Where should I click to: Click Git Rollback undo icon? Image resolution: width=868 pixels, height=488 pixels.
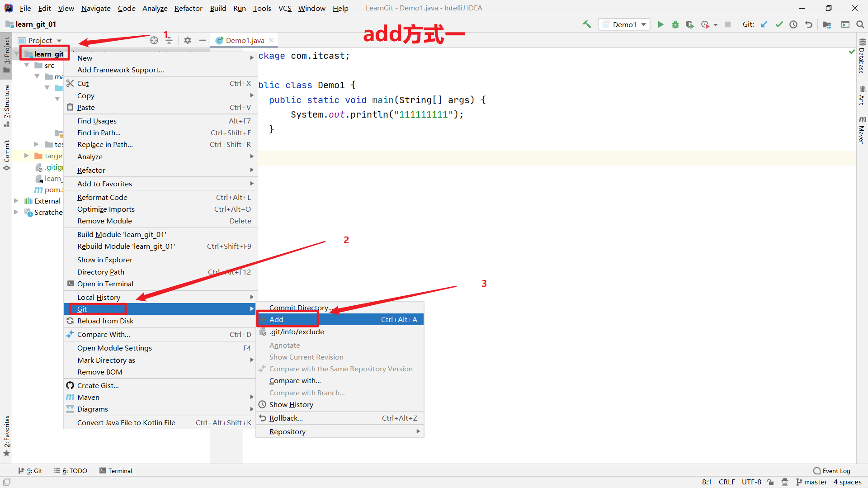point(808,24)
